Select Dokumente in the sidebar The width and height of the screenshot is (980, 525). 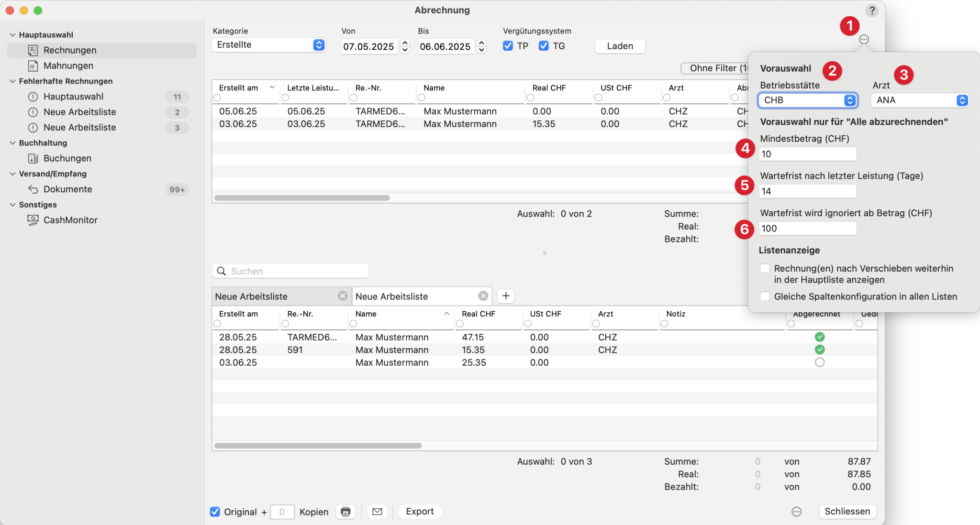(x=102, y=189)
